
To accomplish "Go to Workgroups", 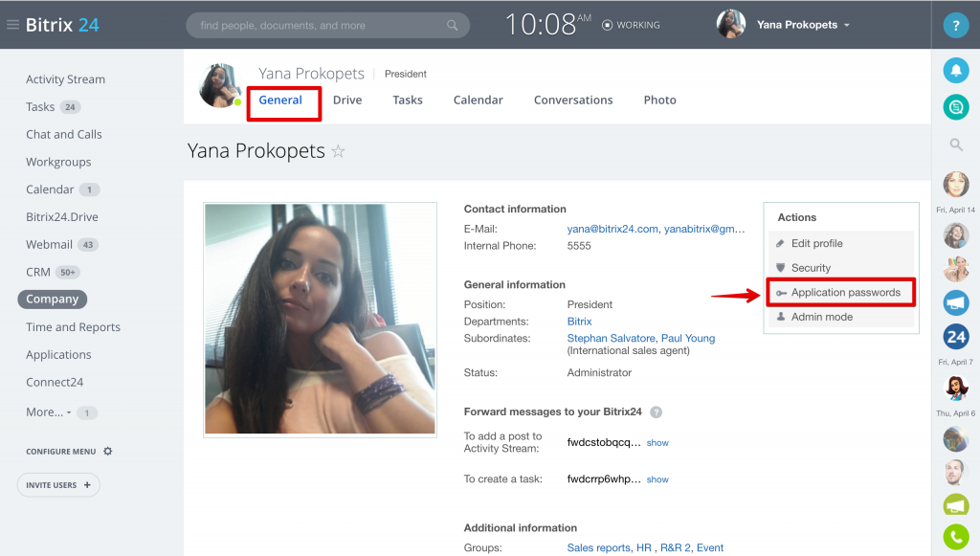I will (58, 162).
